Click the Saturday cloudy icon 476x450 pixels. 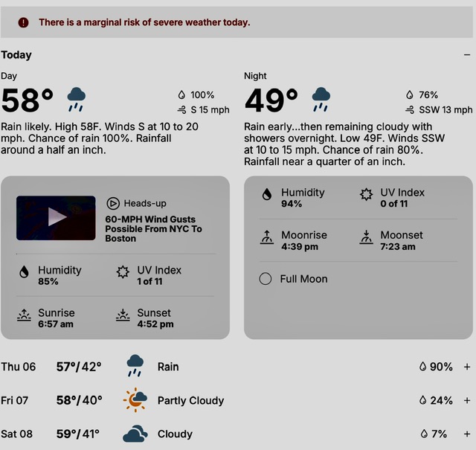click(135, 434)
